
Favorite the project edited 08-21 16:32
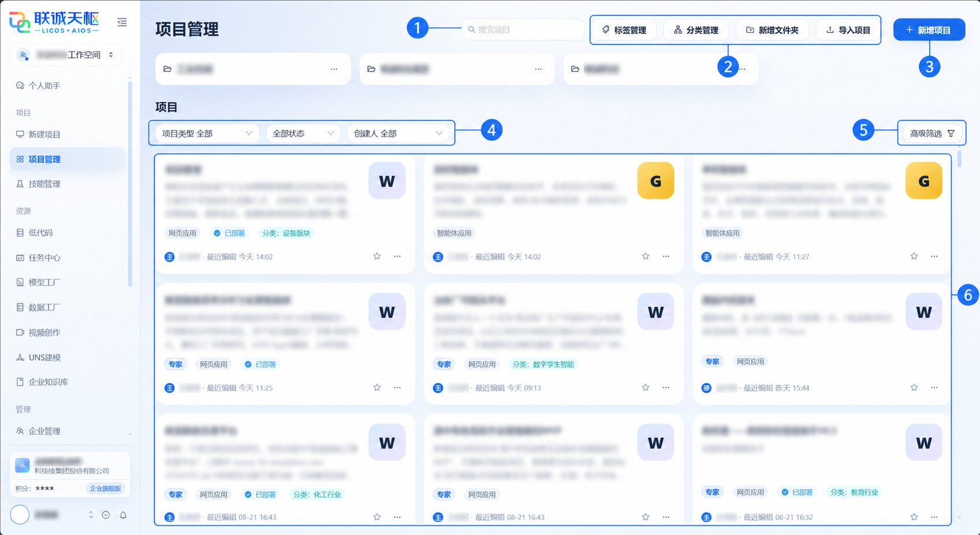(x=914, y=517)
